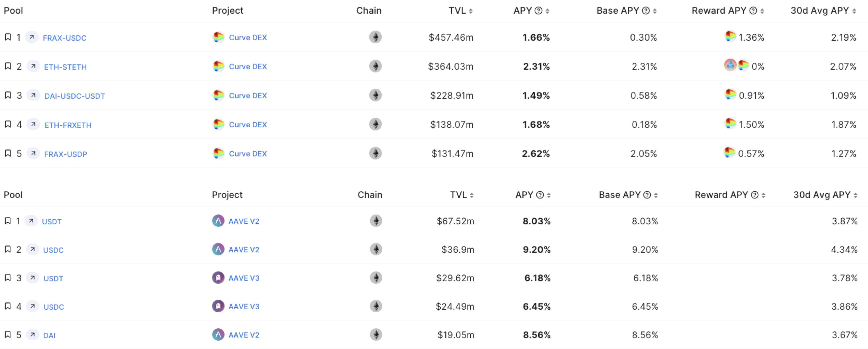This screenshot has height=349, width=868.
Task: Open the AAVE V2 project link for USDC
Action: pos(244,250)
